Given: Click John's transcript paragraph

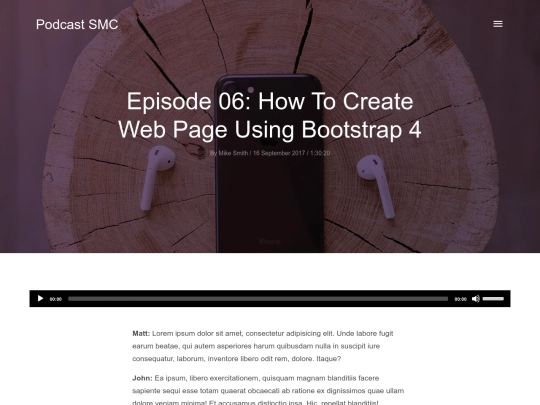Looking at the screenshot, I should coord(268,391).
